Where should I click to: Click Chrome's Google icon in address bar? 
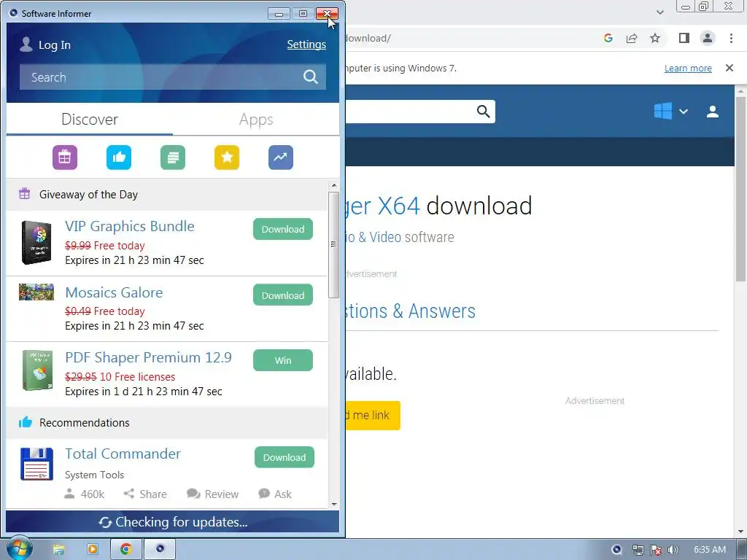(x=608, y=38)
